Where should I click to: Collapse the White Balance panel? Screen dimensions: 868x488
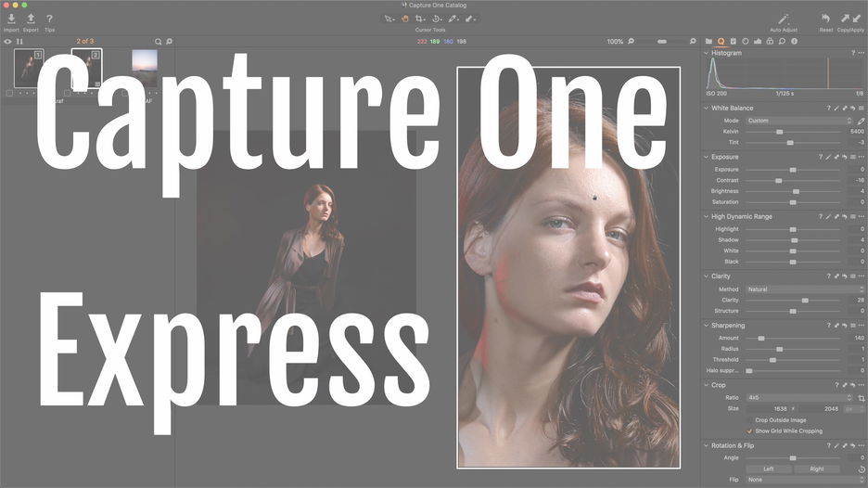pos(706,108)
